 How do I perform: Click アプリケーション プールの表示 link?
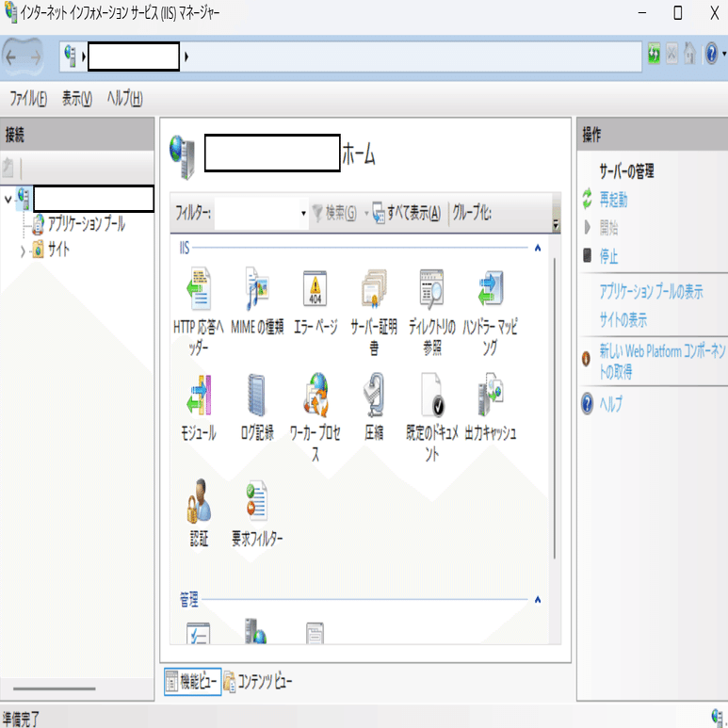(651, 292)
